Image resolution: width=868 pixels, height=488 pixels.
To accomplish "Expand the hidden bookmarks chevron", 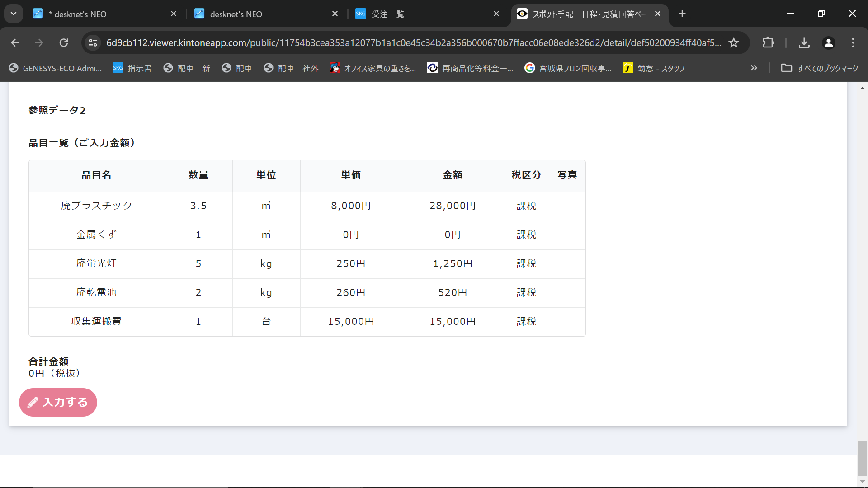I will tap(754, 68).
